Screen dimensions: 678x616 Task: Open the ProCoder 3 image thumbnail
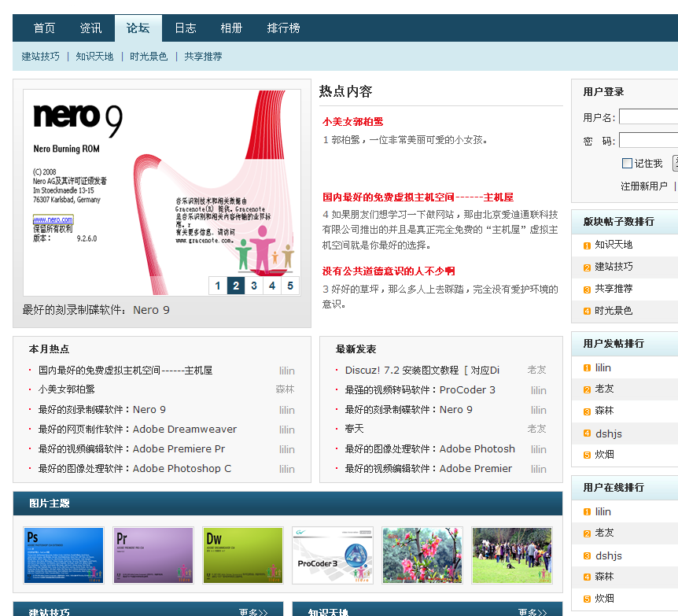pyautogui.click(x=333, y=555)
